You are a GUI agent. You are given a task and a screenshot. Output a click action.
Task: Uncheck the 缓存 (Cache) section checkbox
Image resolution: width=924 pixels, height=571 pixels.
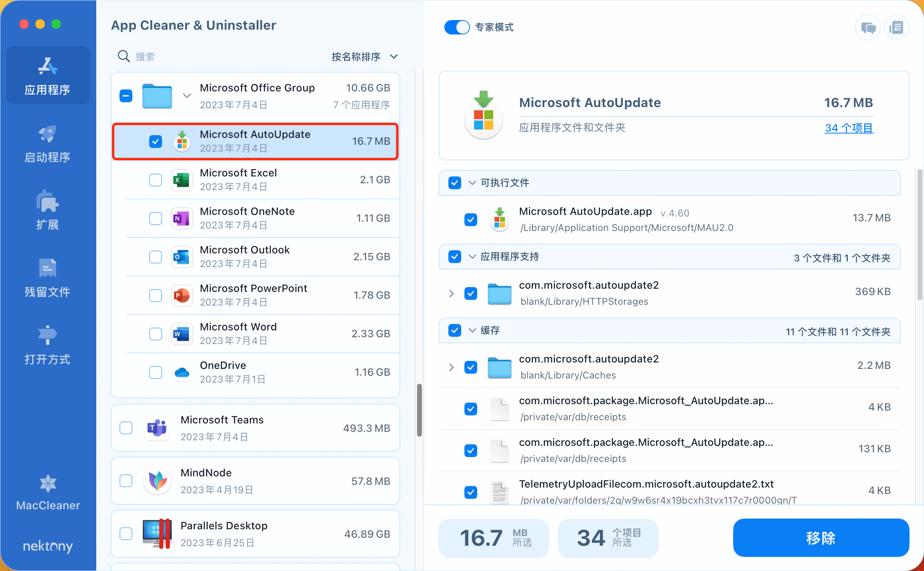454,330
